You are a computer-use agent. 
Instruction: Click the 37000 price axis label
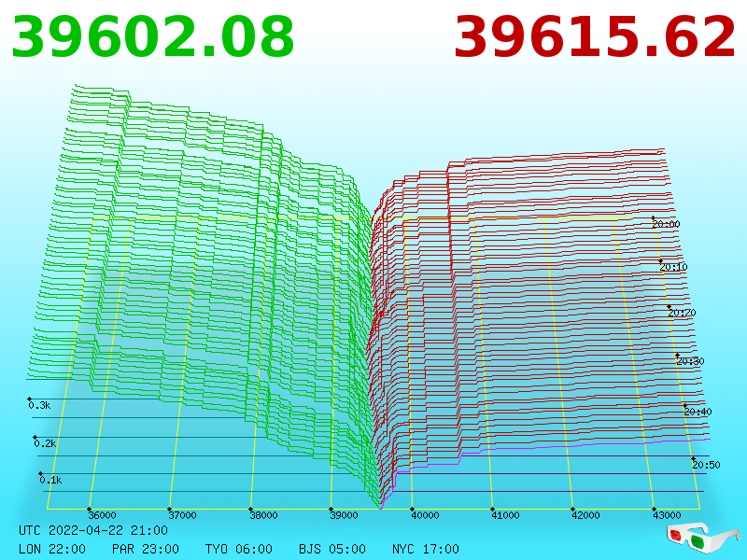(182, 515)
